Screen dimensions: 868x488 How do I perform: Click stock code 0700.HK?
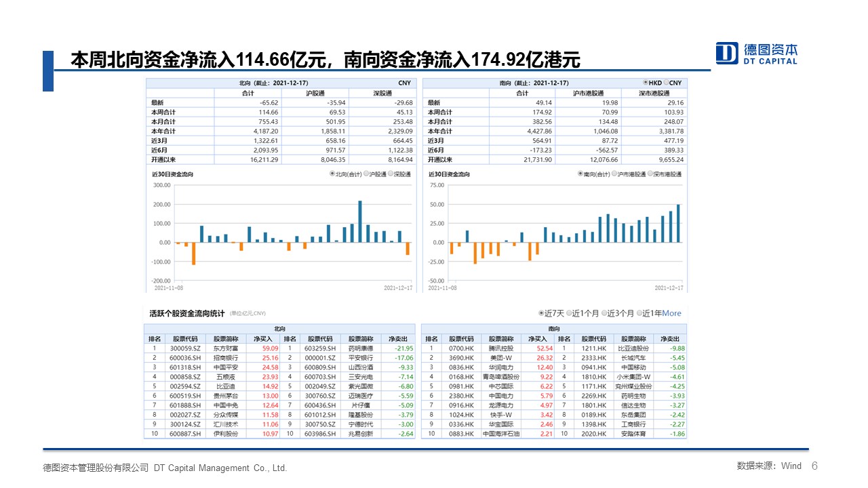(460, 348)
